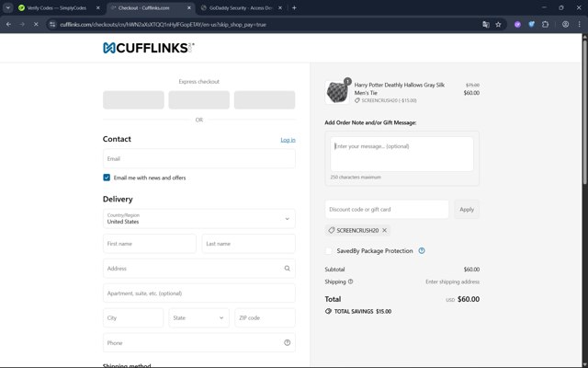Switch to the GoDaddy Security tab
This screenshot has height=368, width=588.
(x=240, y=7)
